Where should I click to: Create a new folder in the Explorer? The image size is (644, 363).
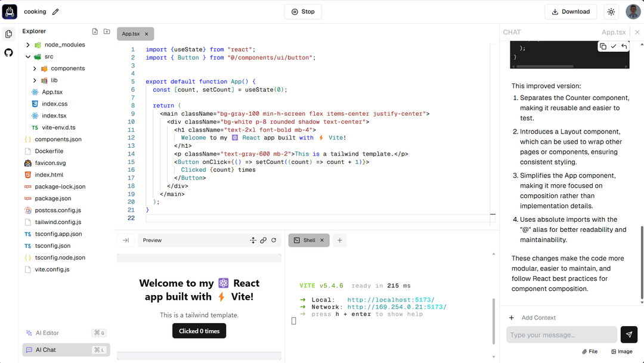click(x=107, y=31)
